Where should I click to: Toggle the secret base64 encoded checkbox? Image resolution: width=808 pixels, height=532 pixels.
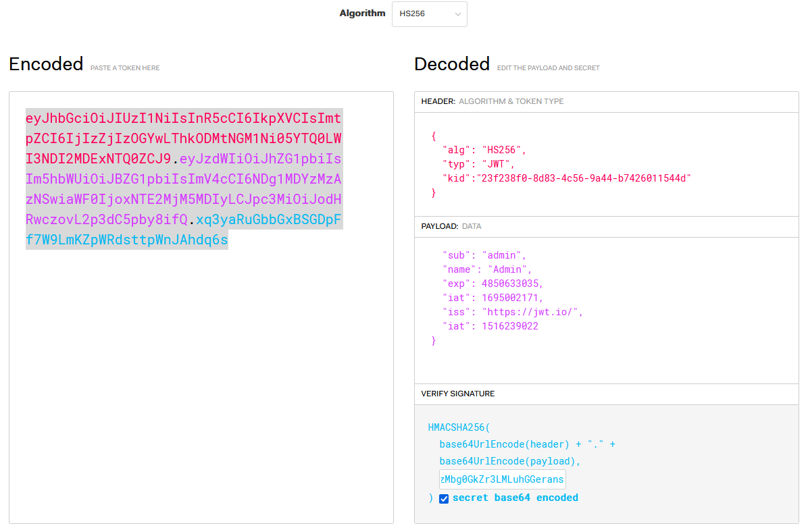click(x=444, y=499)
